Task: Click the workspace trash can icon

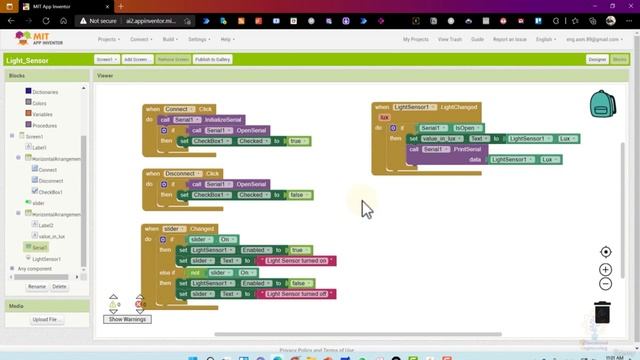Action: coord(602,312)
